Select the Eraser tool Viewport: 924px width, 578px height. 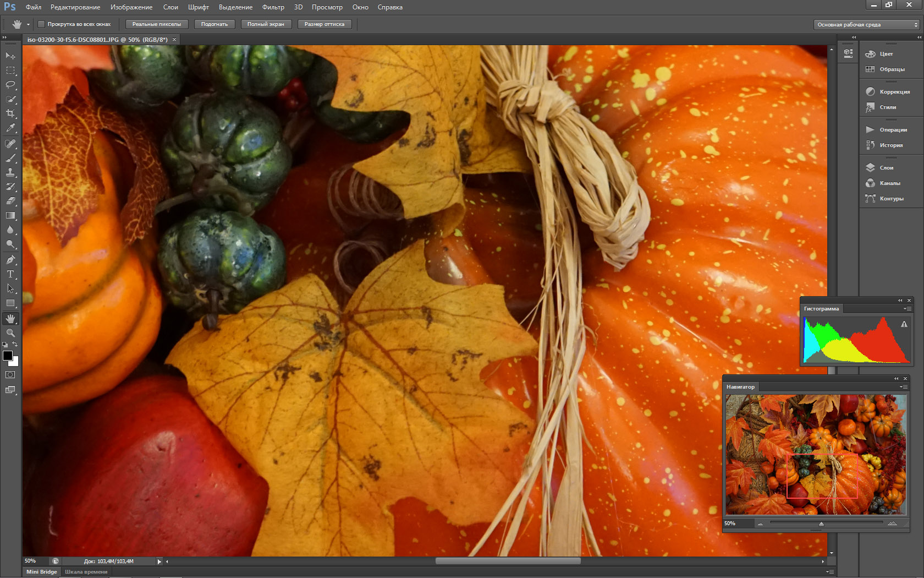click(10, 201)
